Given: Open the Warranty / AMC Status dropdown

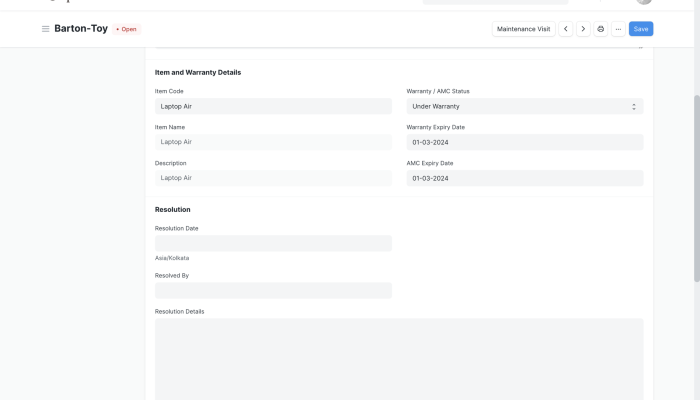Looking at the screenshot, I should pyautogui.click(x=525, y=106).
